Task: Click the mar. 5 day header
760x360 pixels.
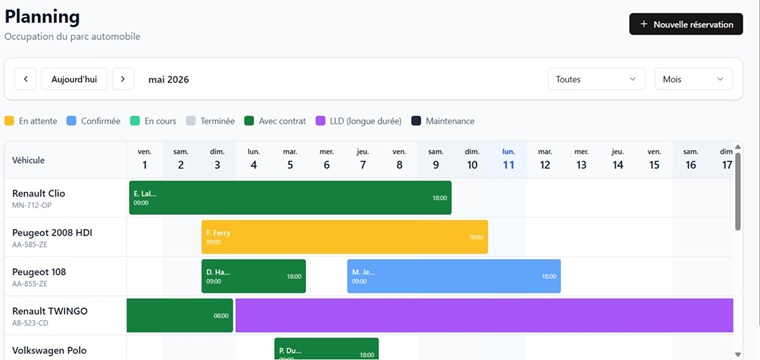Action: point(290,159)
